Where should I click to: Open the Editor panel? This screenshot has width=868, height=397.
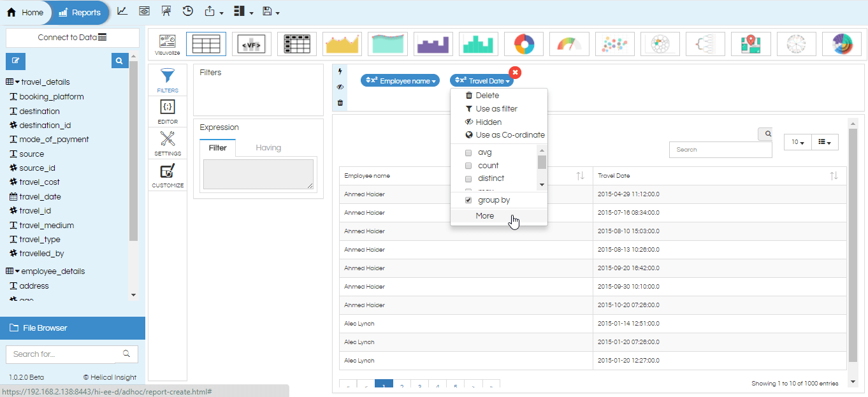(x=168, y=111)
